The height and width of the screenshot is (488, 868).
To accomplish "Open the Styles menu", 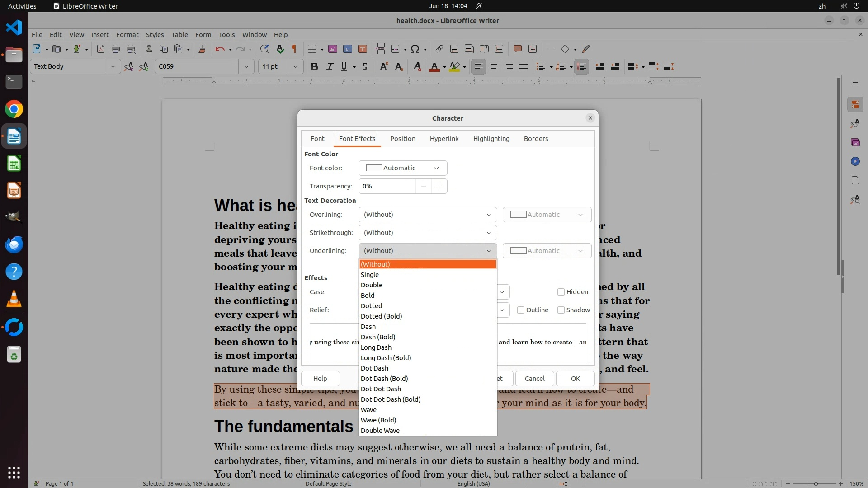I will coord(155,35).
